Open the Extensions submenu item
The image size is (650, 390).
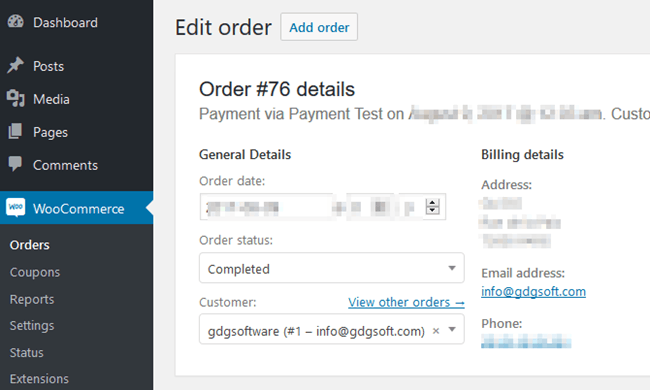(39, 379)
